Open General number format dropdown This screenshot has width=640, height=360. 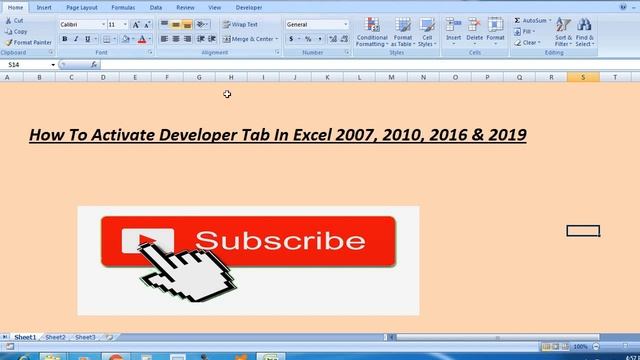345,25
